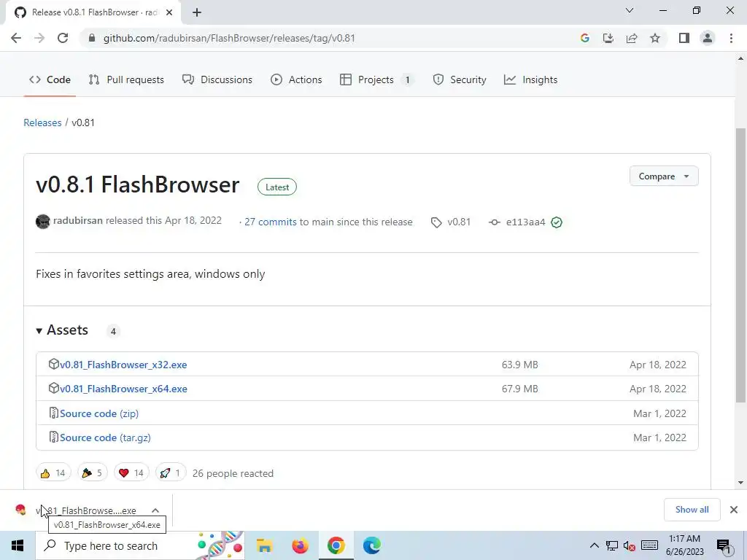The width and height of the screenshot is (747, 560).
Task: Open the Chrome three-dot menu
Action: tap(731, 38)
